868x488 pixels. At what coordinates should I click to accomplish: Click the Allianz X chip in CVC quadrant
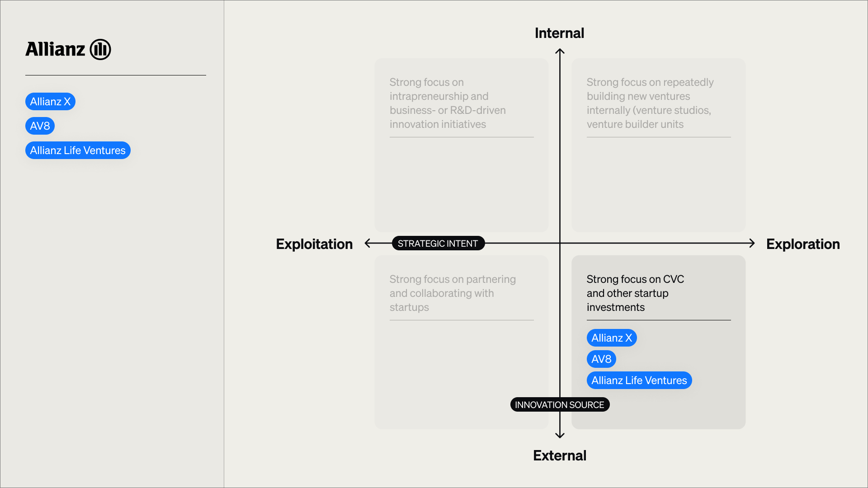click(x=612, y=338)
